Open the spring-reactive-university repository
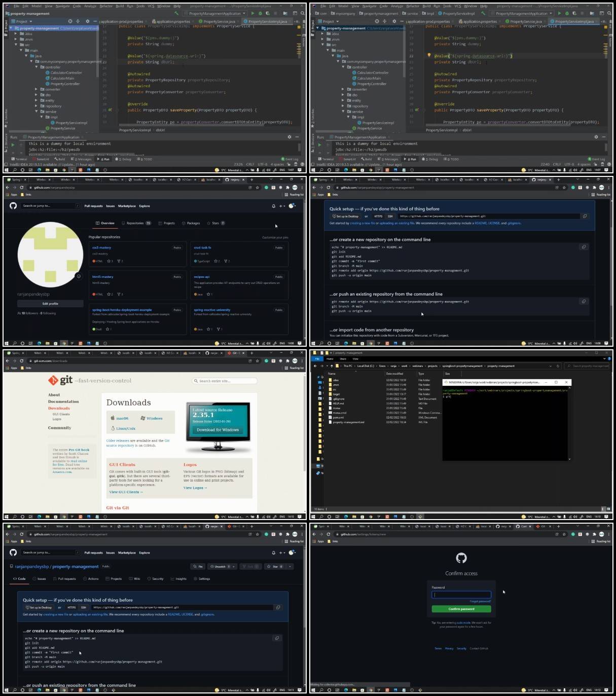Viewport: 616px width, 696px height. click(x=212, y=310)
